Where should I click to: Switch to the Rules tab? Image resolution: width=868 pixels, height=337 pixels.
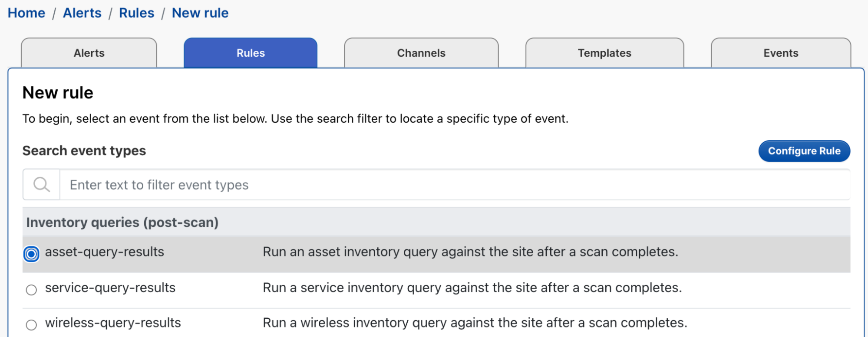tap(251, 53)
